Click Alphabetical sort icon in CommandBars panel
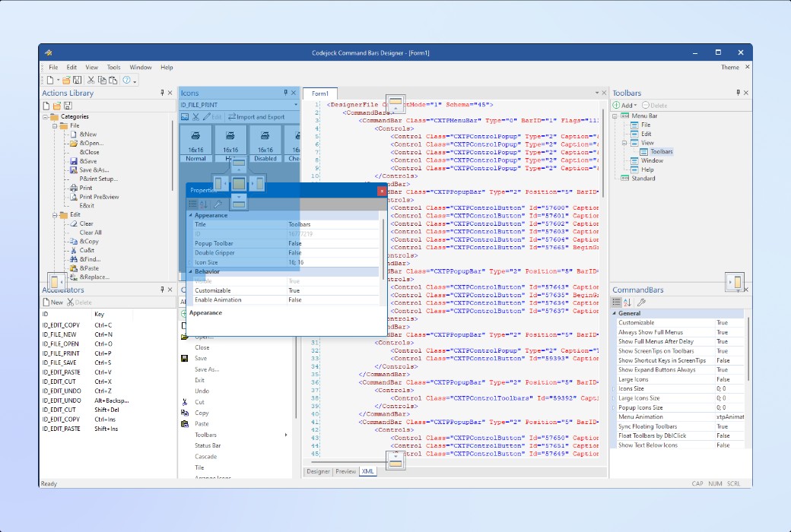 click(627, 302)
